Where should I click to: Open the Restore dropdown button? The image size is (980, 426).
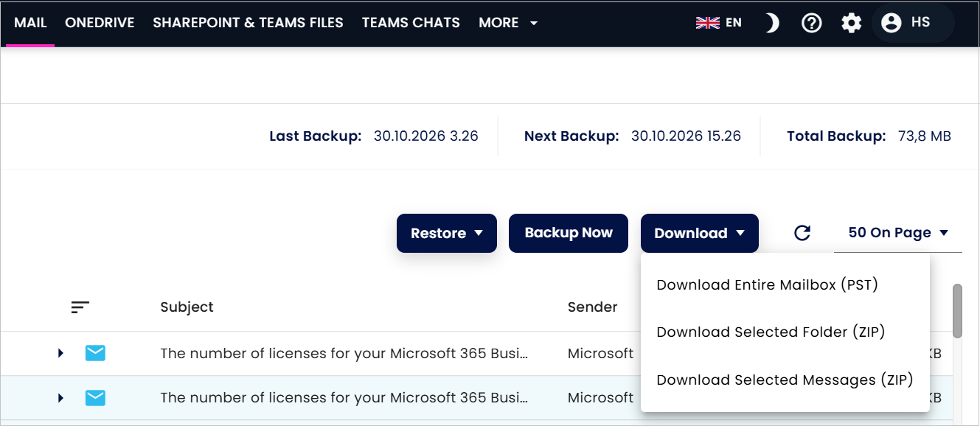point(447,233)
